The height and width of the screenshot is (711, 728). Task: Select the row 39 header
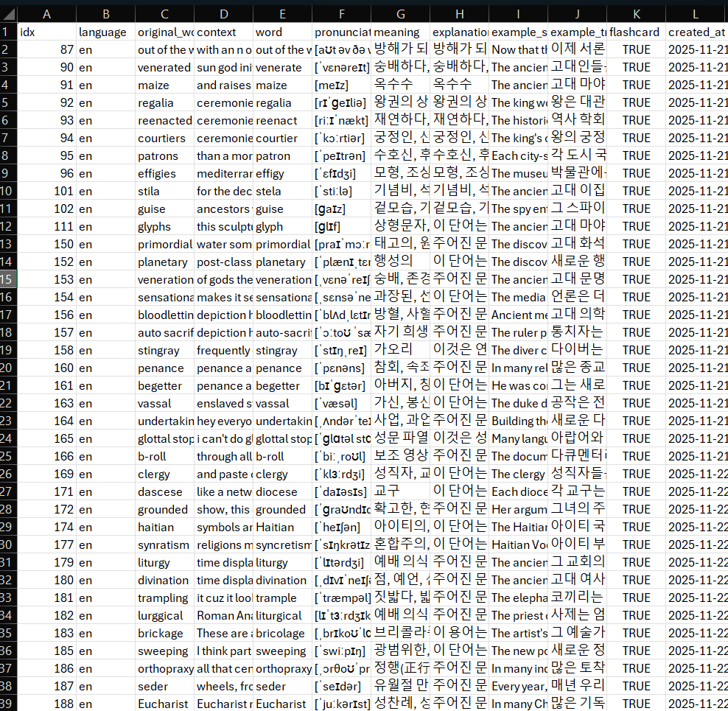point(8,704)
